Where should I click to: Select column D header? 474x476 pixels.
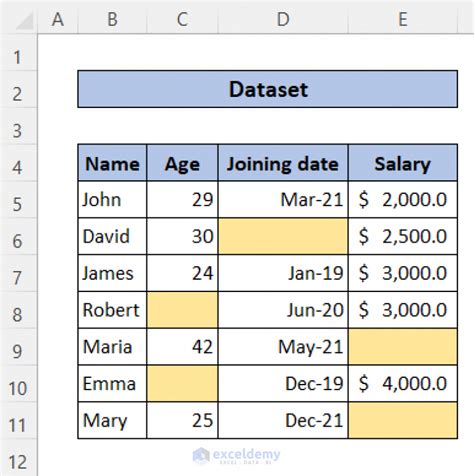pos(283,19)
